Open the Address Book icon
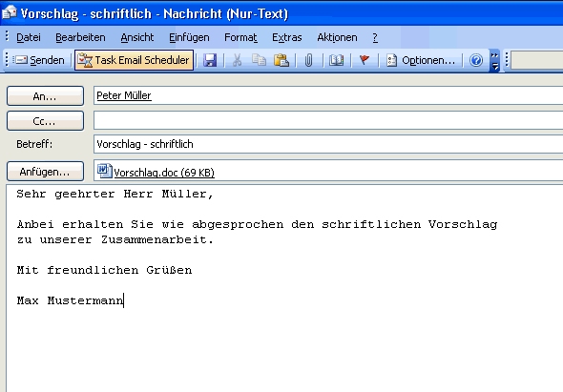 pyautogui.click(x=337, y=60)
